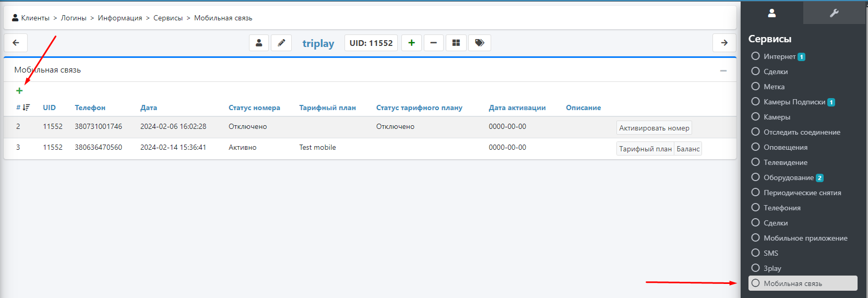
Task: Click the UID: 11552 button
Action: (x=371, y=43)
